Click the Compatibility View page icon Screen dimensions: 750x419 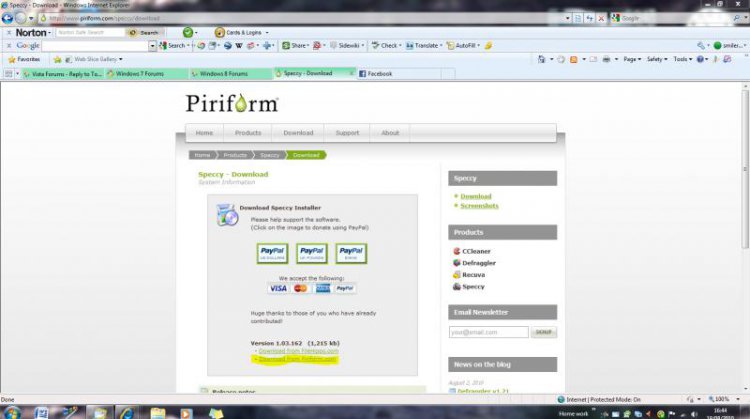(578, 18)
